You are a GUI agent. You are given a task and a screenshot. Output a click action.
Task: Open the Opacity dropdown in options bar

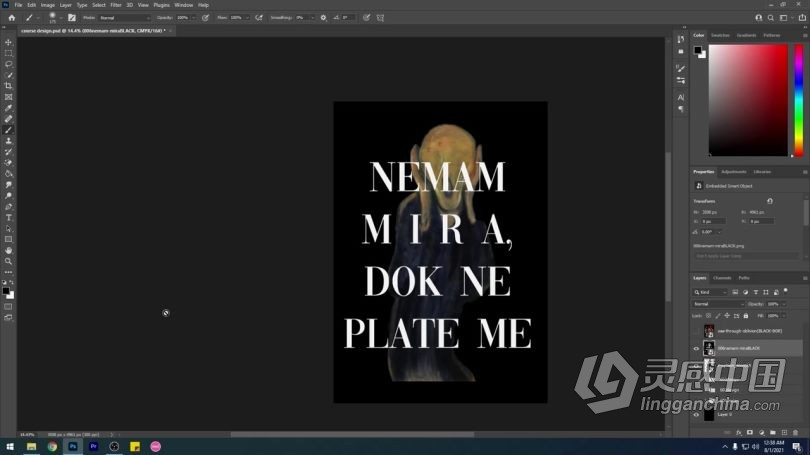[x=193, y=18]
